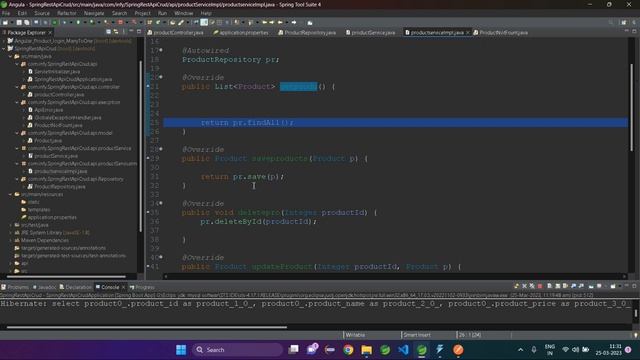The width and height of the screenshot is (640, 360).
Task: Switch to productController.java editor tab
Action: coord(176,32)
